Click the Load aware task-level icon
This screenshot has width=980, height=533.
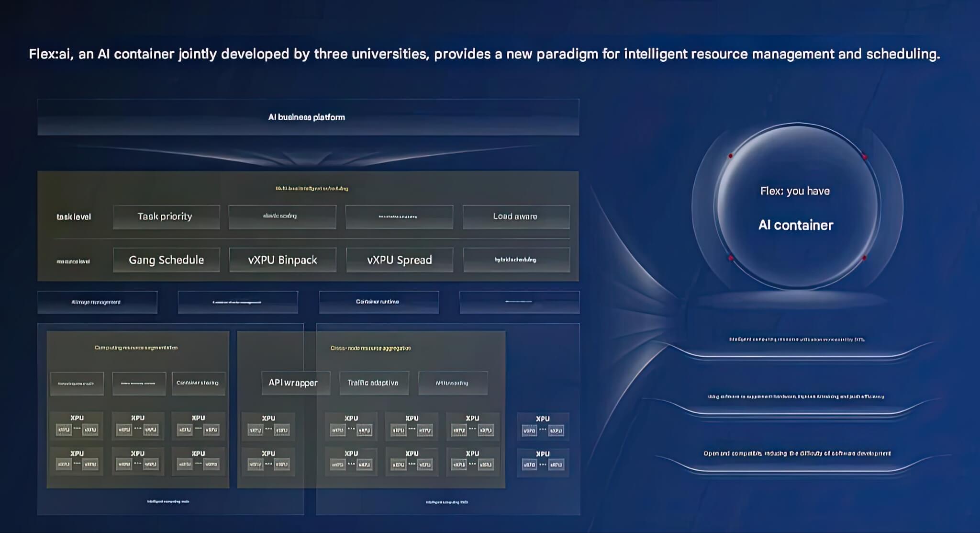pyautogui.click(x=516, y=216)
